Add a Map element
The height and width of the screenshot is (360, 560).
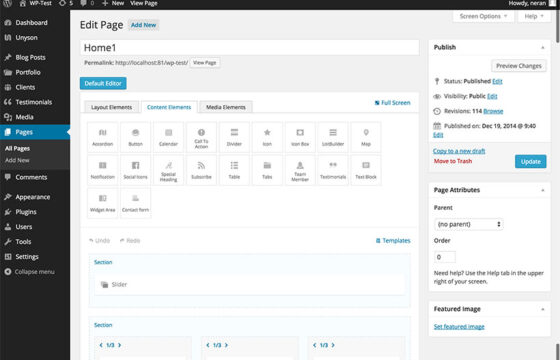[366, 138]
